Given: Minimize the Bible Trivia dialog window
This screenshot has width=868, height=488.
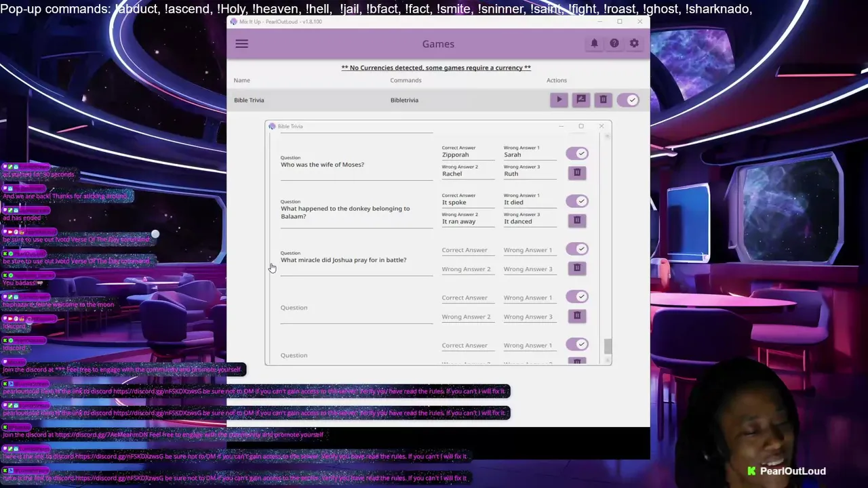Looking at the screenshot, I should [561, 126].
